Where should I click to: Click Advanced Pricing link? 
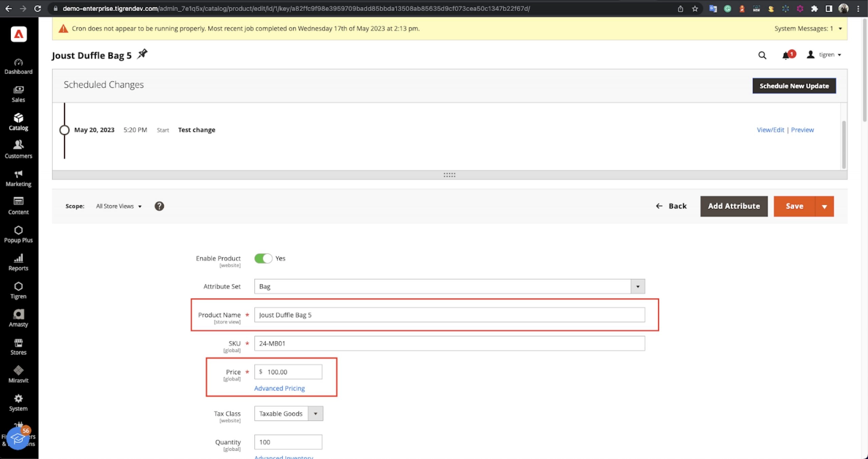280,388
